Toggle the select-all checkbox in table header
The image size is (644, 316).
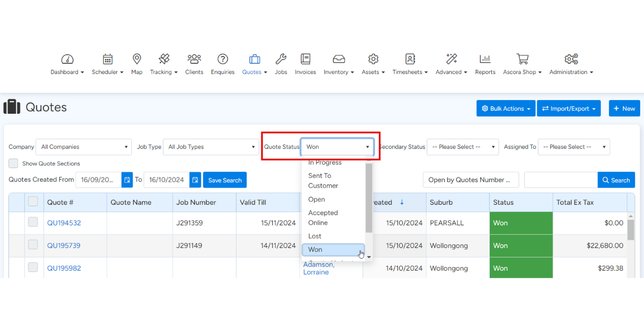click(x=33, y=202)
